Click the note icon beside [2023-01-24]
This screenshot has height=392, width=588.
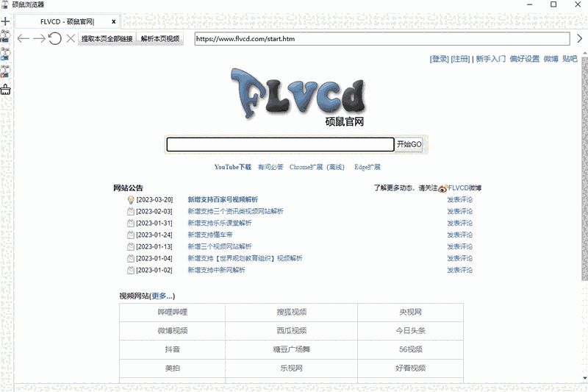131,235
